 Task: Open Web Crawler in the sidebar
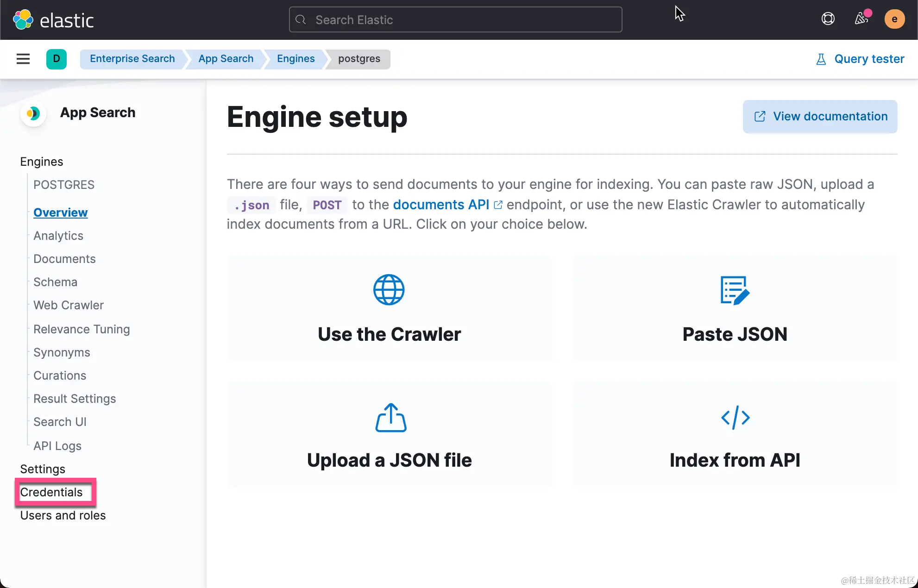click(x=69, y=305)
